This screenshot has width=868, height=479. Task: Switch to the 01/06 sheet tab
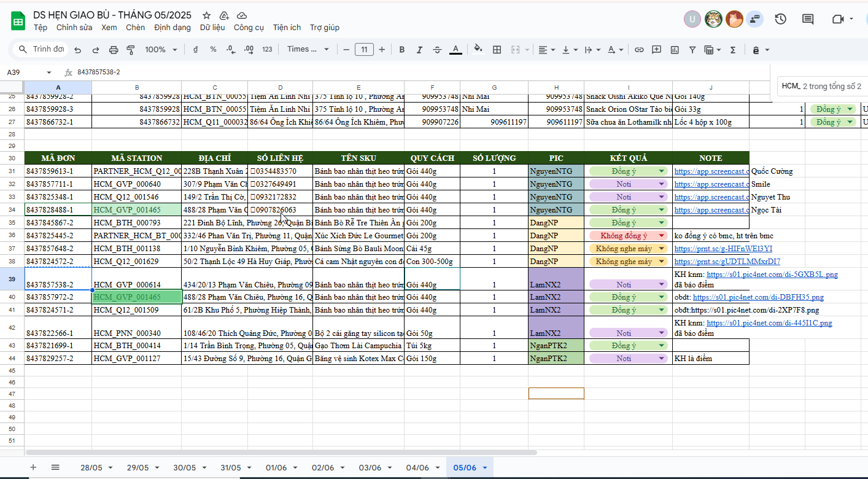click(282, 467)
